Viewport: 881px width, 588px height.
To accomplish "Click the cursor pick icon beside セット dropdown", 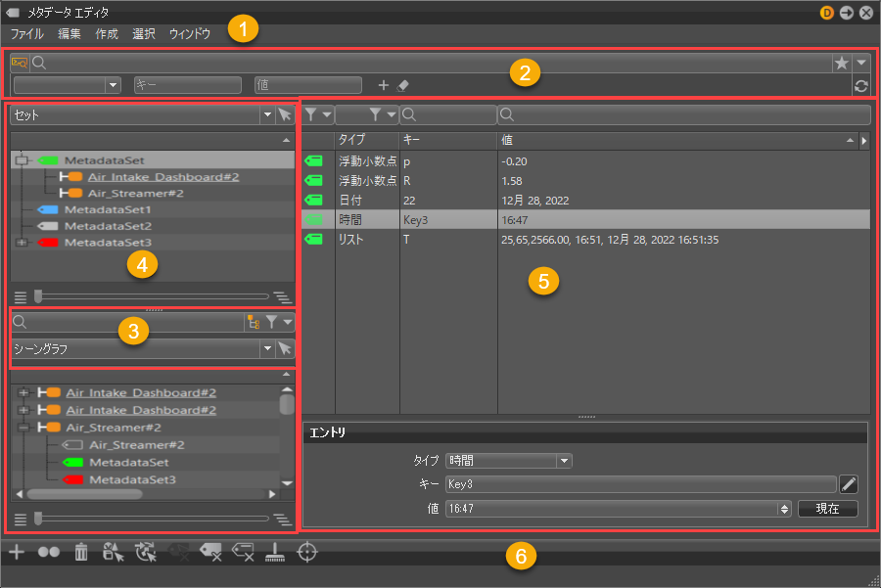I will [x=285, y=114].
